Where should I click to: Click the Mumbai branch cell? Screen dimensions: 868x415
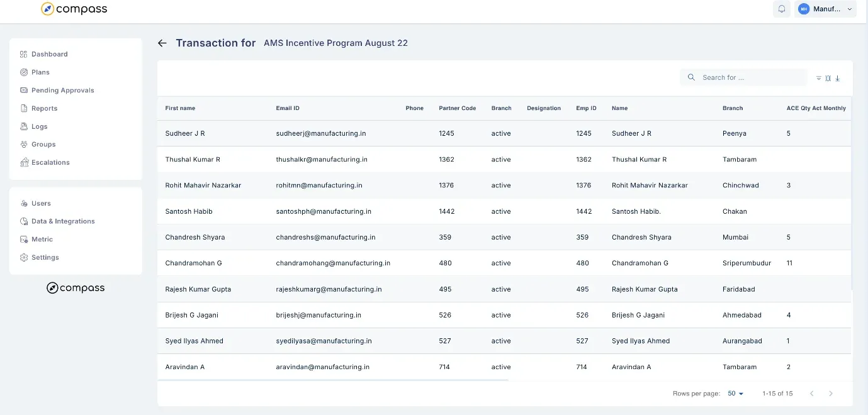[x=736, y=237]
